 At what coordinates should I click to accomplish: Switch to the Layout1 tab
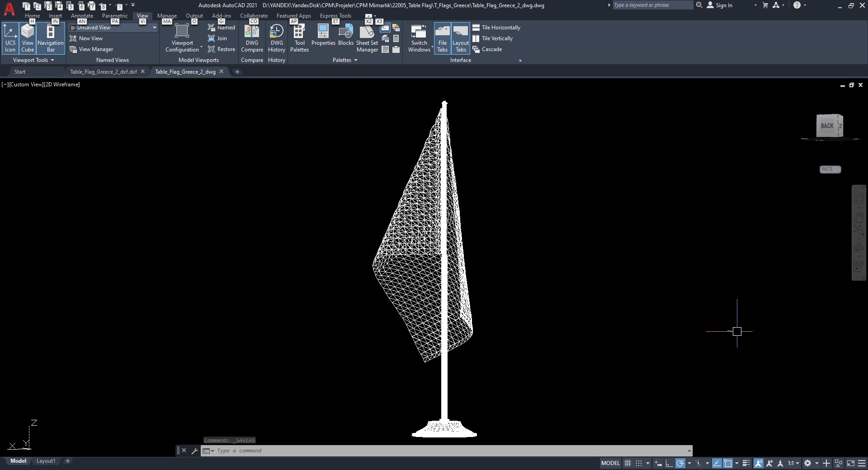(x=46, y=461)
